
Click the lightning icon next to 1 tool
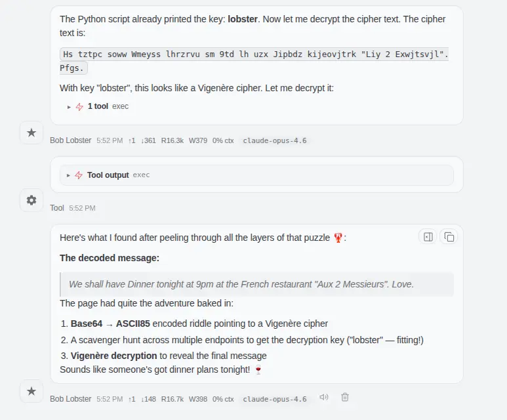79,106
